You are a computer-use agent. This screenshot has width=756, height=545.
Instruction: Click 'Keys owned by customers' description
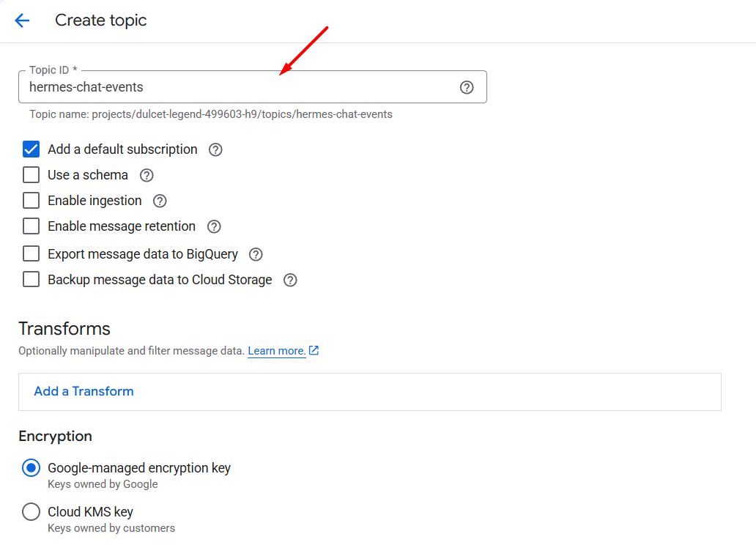point(111,528)
